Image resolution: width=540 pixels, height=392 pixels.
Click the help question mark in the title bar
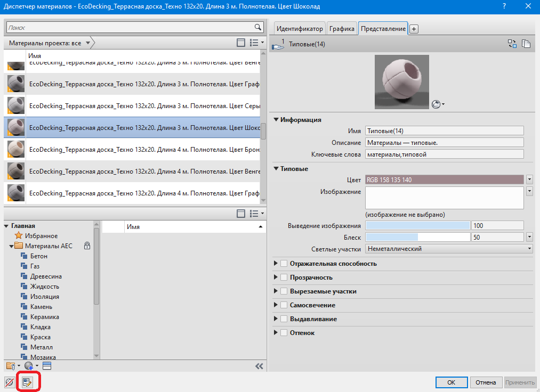[504, 6]
